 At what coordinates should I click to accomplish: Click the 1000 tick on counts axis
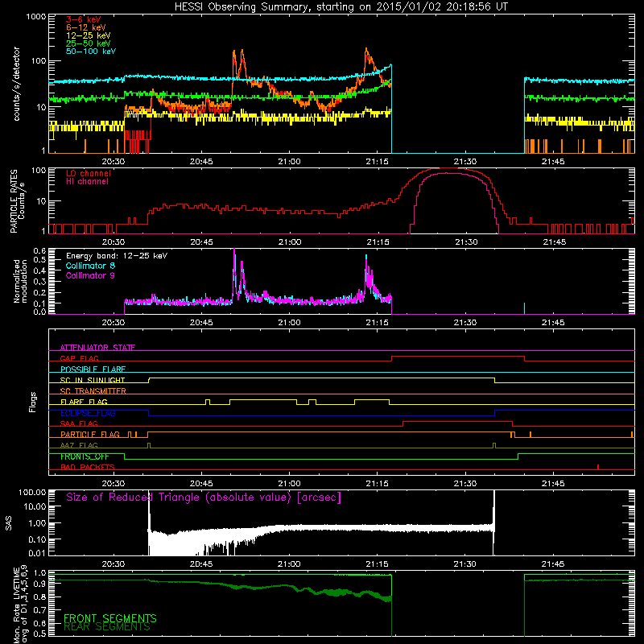[35, 17]
